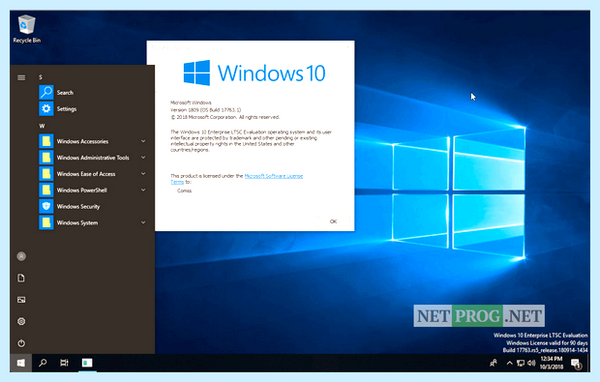Viewport: 600px width, 382px height.
Task: Click the volume speaker icon
Action: coord(531,363)
